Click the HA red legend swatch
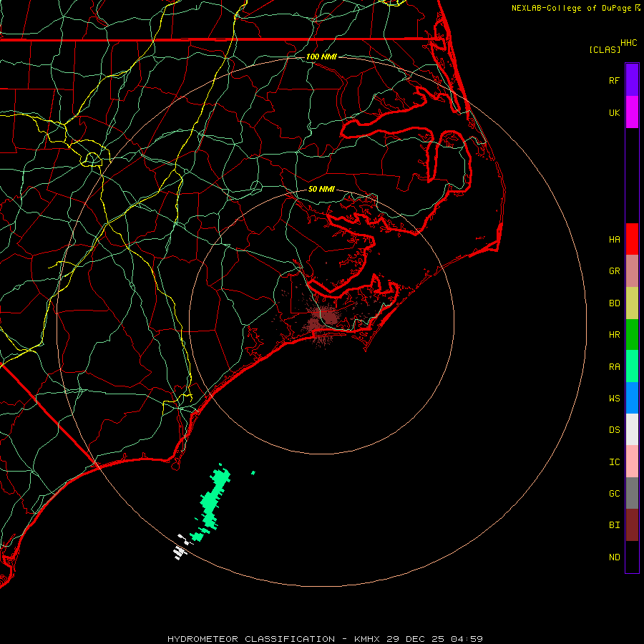This screenshot has width=644, height=644. [x=632, y=239]
